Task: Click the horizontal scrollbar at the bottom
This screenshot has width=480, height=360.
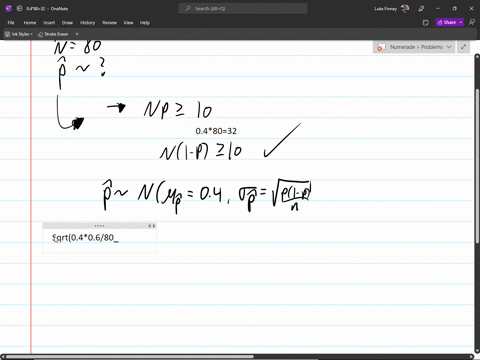Action: (130, 357)
